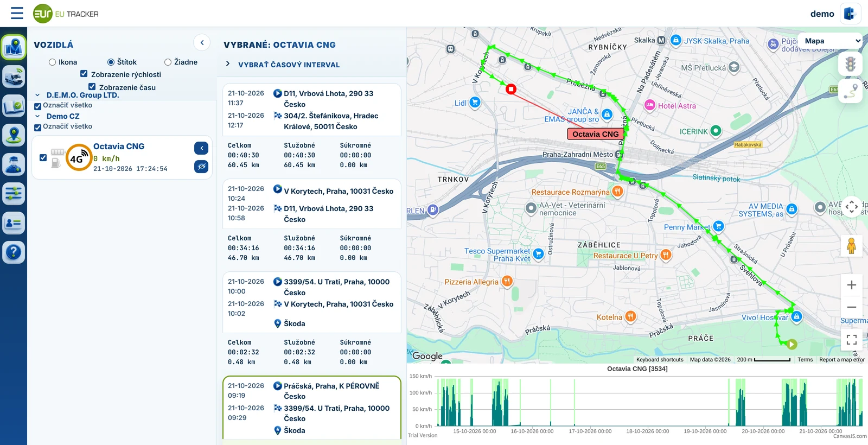The height and width of the screenshot is (445, 868).
Task: Toggle Označiť všetko under D.E.M.O. Group LTD.
Action: tap(38, 106)
